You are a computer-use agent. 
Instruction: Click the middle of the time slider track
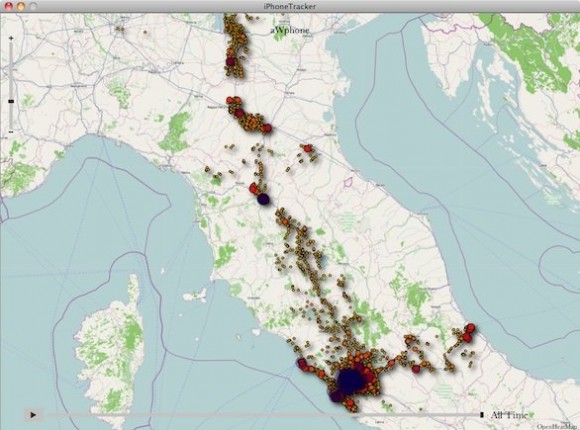263,415
